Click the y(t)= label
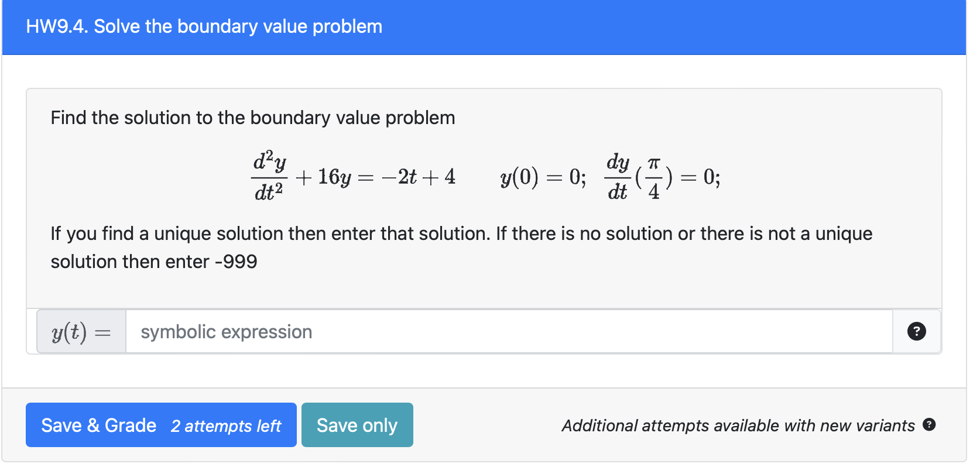 pos(80,332)
